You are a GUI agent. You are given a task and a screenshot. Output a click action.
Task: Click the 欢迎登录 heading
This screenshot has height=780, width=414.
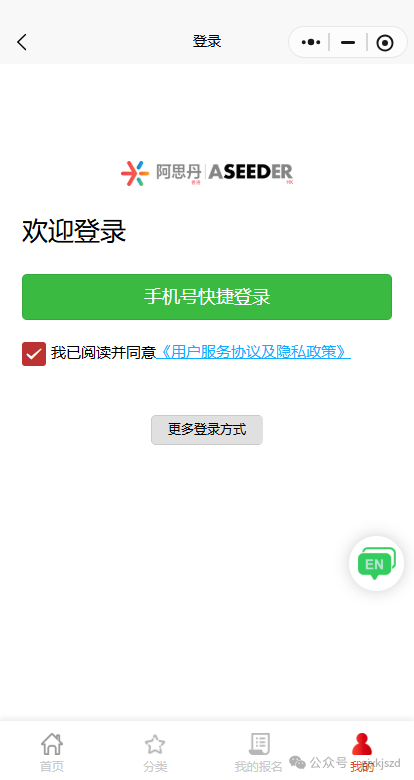tap(74, 232)
